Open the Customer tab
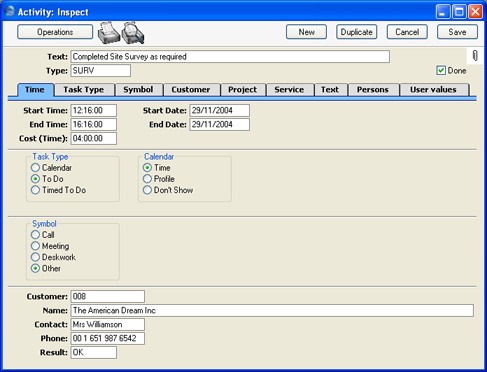The image size is (487, 372). 191,90
